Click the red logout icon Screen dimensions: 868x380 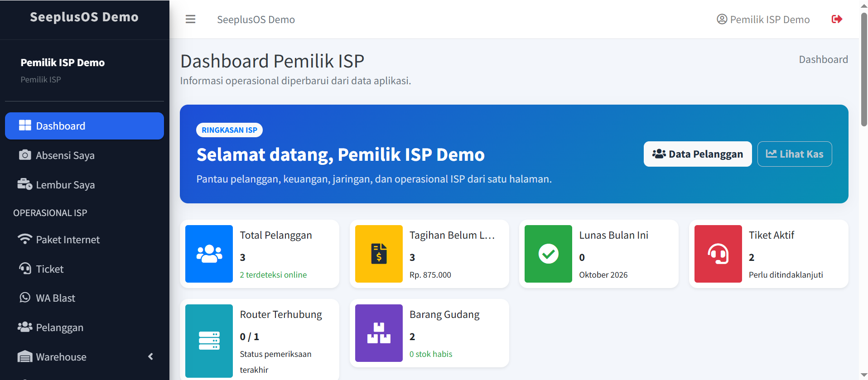click(x=837, y=19)
